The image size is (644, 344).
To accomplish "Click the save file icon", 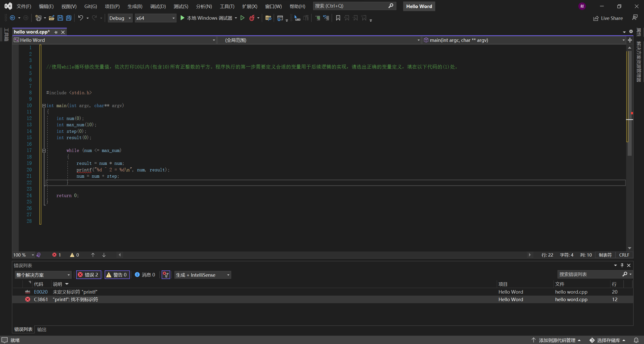I will click(60, 18).
